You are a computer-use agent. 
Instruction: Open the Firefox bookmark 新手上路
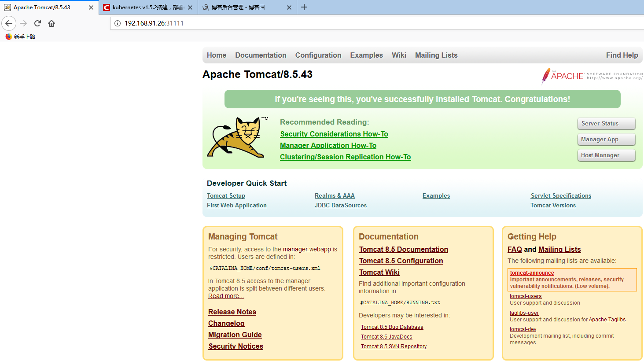click(20, 37)
